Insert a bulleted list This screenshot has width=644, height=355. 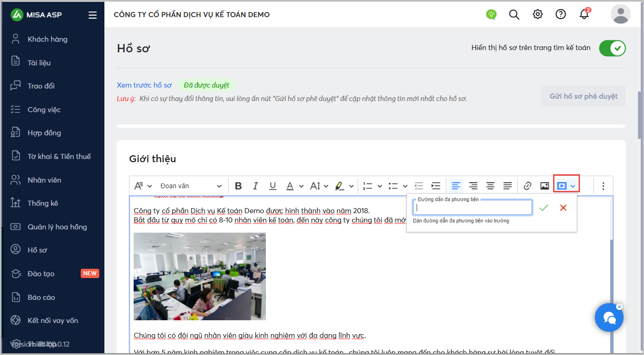click(393, 186)
